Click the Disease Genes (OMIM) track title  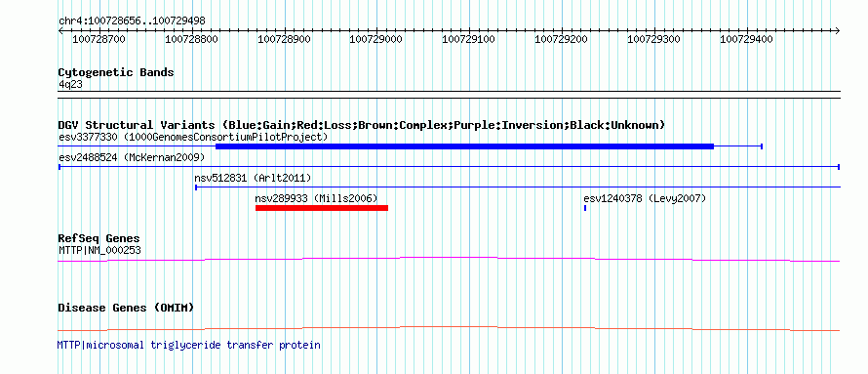tap(126, 308)
